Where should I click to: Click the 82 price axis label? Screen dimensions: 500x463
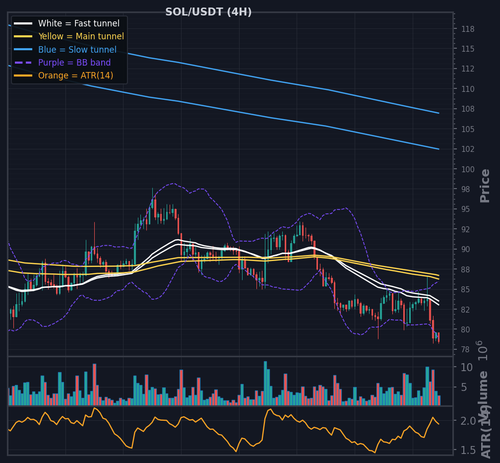466,309
